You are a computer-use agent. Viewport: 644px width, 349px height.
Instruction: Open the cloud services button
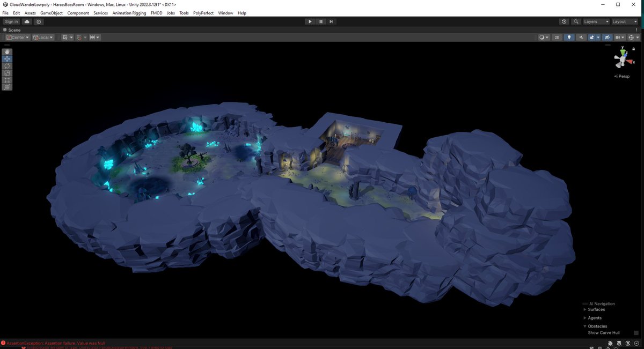(26, 21)
